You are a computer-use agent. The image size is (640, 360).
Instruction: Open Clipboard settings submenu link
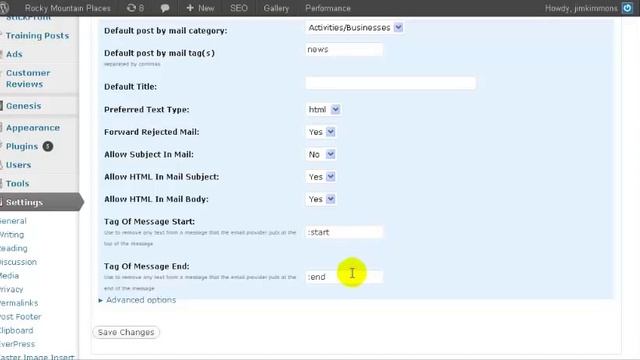pyautogui.click(x=16, y=330)
